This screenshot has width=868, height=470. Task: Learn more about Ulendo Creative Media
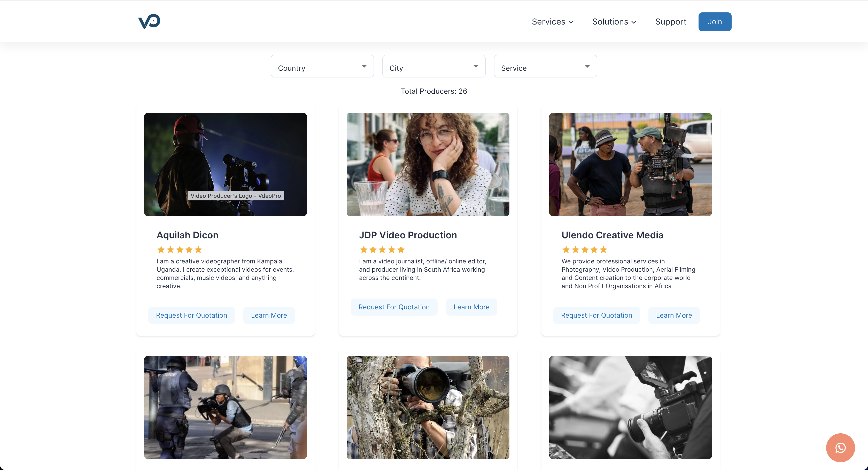[674, 315]
